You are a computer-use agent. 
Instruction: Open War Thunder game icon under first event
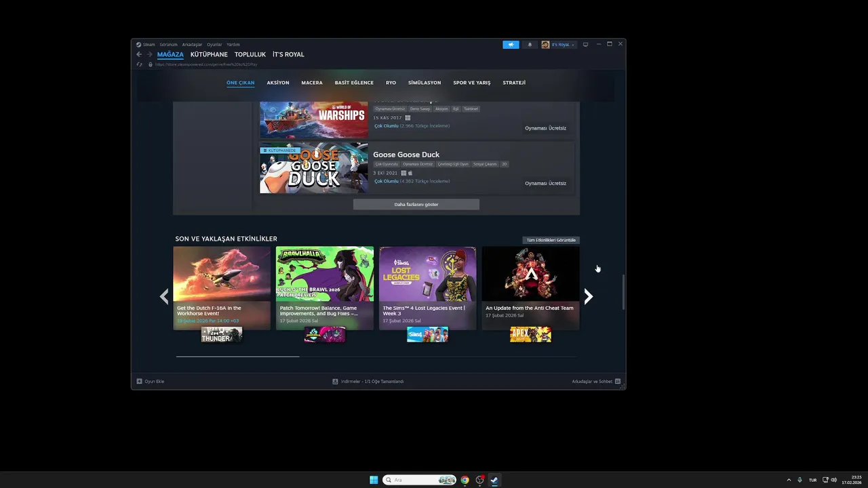point(222,335)
